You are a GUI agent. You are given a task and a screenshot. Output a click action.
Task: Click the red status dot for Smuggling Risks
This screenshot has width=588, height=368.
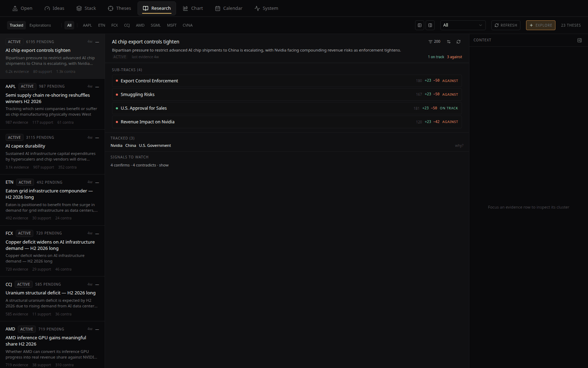click(117, 95)
